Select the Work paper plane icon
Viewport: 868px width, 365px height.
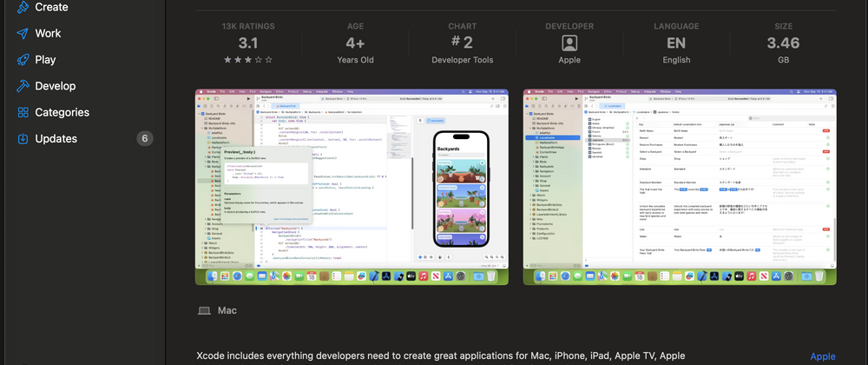point(23,33)
